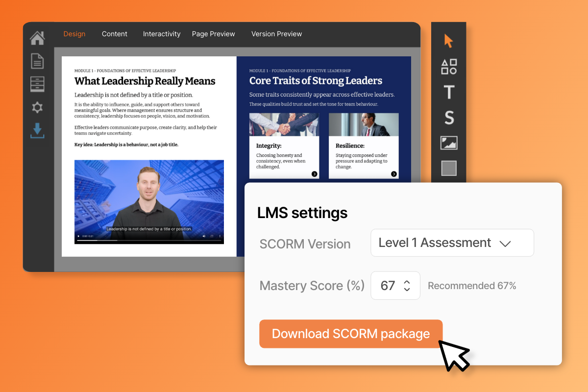This screenshot has height=392, width=588.
Task: Open the gear settings icon in sidebar
Action: 37,107
